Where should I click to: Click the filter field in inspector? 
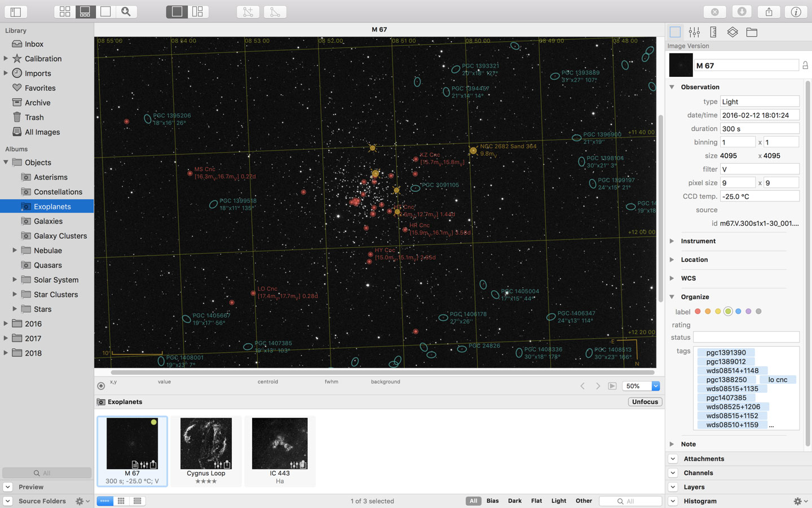pos(760,169)
